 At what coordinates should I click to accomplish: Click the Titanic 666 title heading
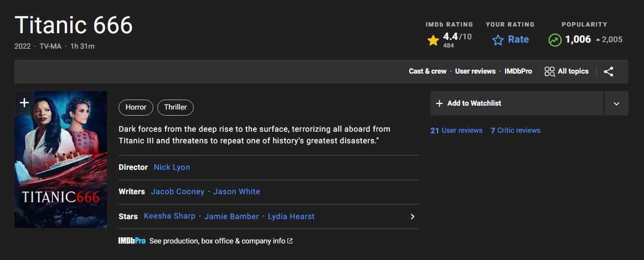pyautogui.click(x=74, y=25)
